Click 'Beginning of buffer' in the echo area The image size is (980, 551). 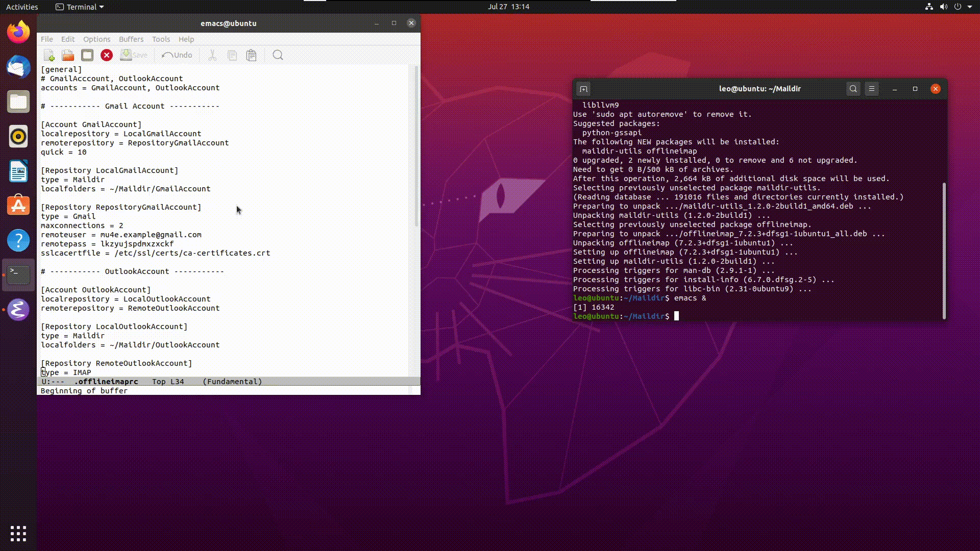click(84, 391)
